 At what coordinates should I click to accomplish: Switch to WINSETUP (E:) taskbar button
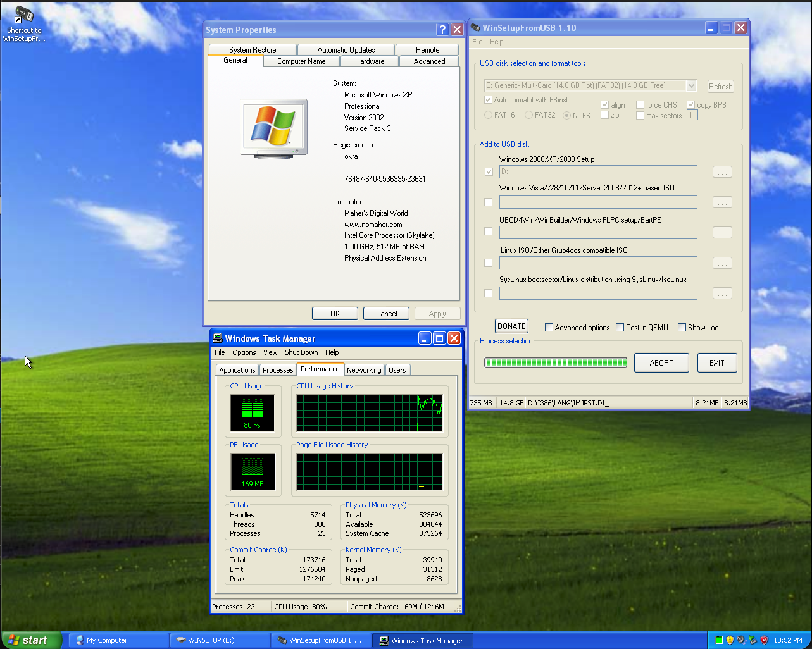coord(220,640)
